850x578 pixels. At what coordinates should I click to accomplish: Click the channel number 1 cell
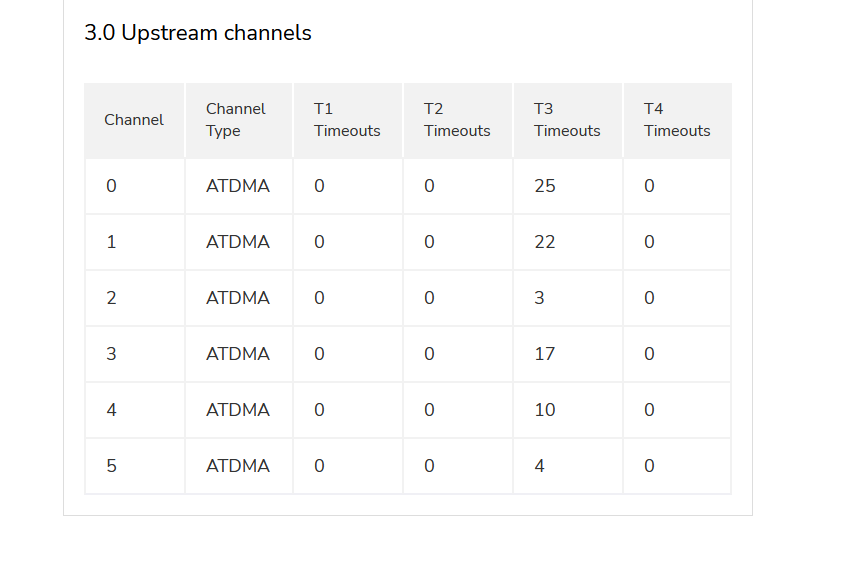pyautogui.click(x=111, y=242)
